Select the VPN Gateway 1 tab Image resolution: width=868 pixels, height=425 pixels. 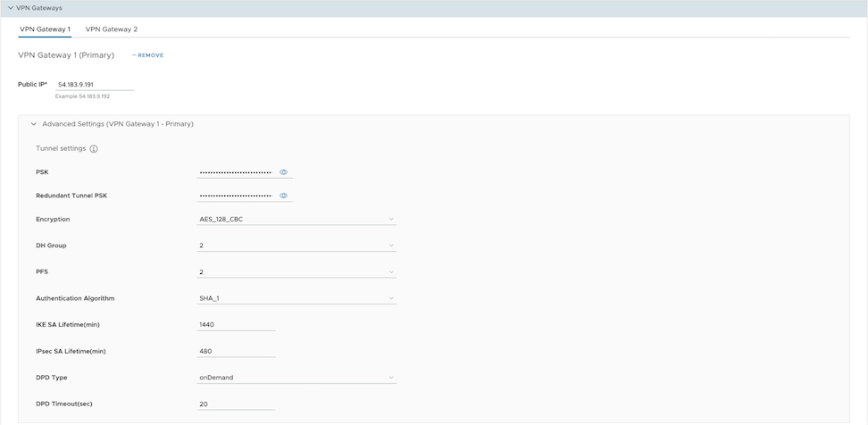click(45, 29)
